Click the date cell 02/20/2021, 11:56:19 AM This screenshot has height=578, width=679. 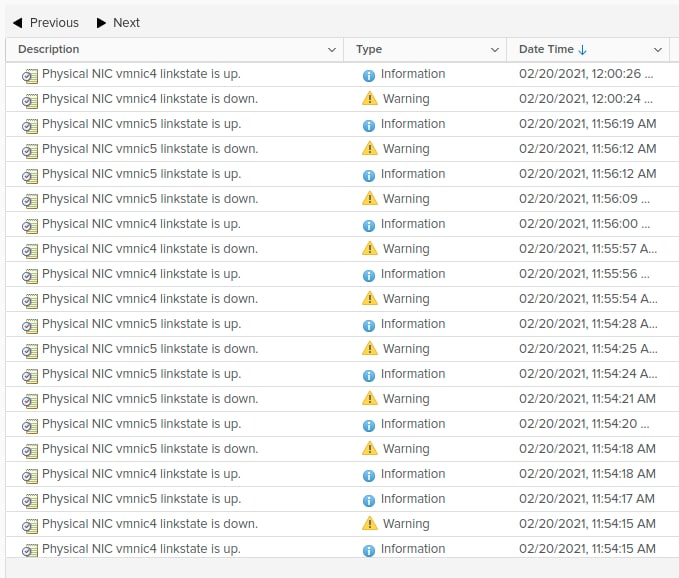click(588, 124)
